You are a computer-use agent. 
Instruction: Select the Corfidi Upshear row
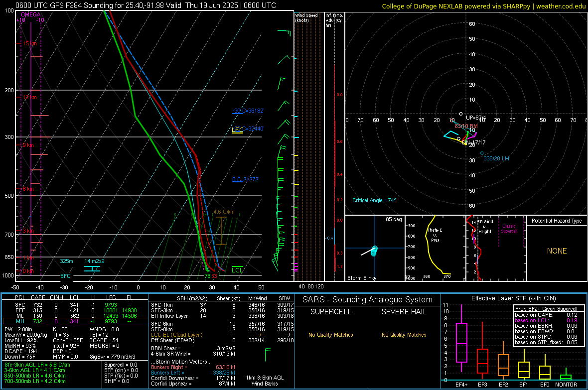tap(193, 384)
